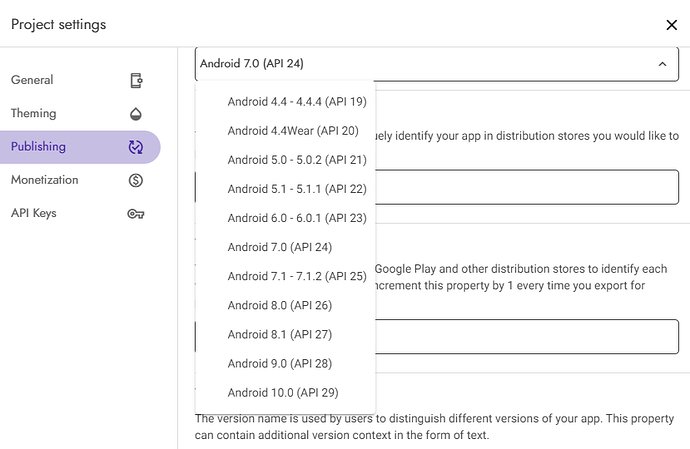Screen dimensions: 690x449
Task: Click the version code input field
Action: click(527, 337)
